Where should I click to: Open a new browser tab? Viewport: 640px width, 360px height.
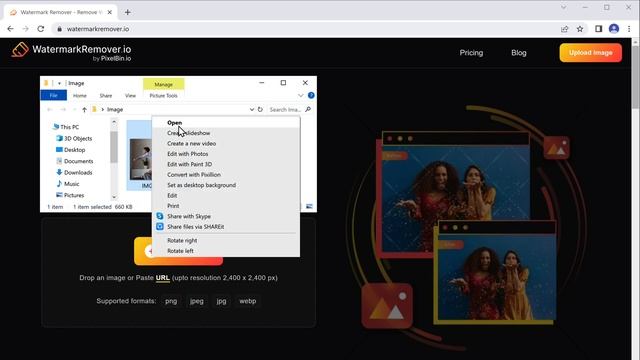coord(127,12)
